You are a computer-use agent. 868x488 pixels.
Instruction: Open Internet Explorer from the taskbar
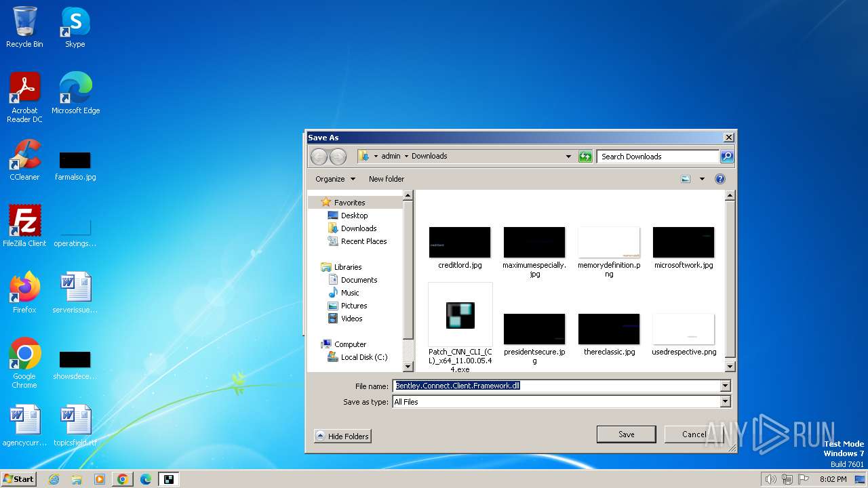pos(54,479)
